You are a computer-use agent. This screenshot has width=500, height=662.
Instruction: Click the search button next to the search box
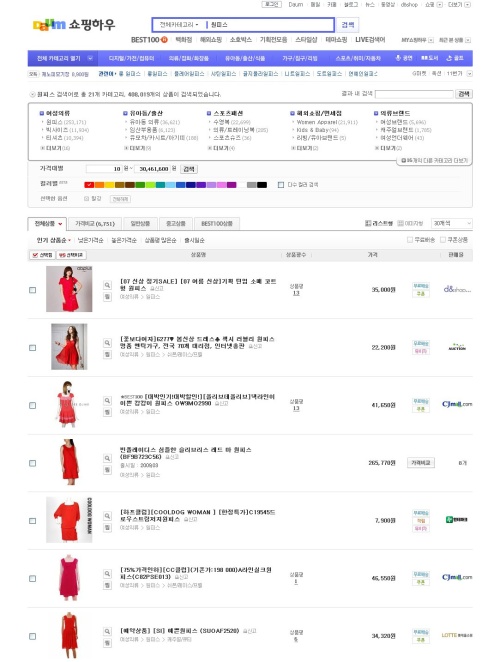tap(348, 25)
